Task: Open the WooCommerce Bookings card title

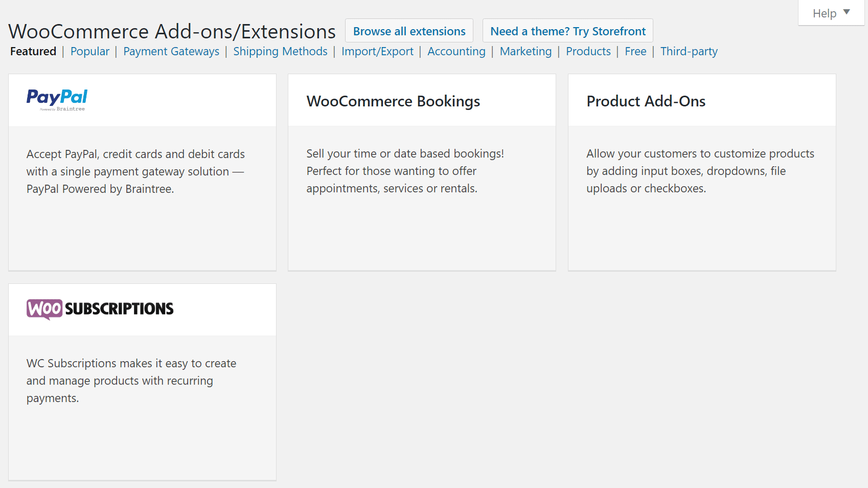Action: (393, 101)
